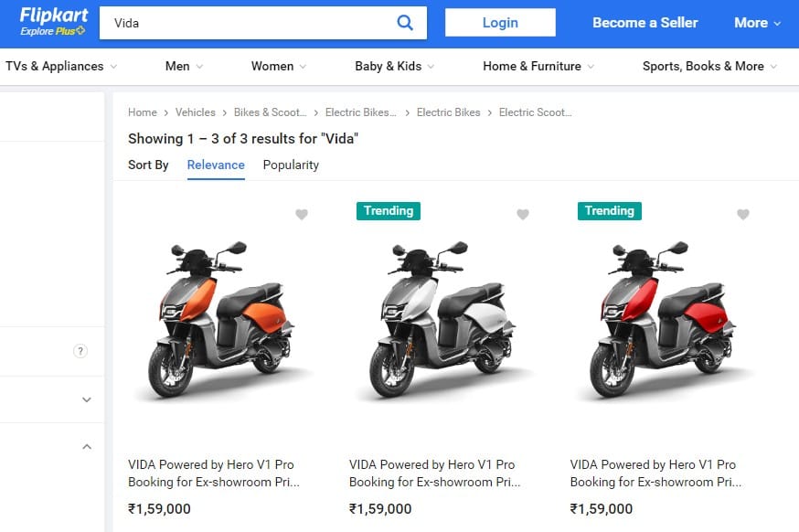This screenshot has height=532, width=799.
Task: Collapse the open sidebar filter section
Action: pyautogui.click(x=87, y=447)
